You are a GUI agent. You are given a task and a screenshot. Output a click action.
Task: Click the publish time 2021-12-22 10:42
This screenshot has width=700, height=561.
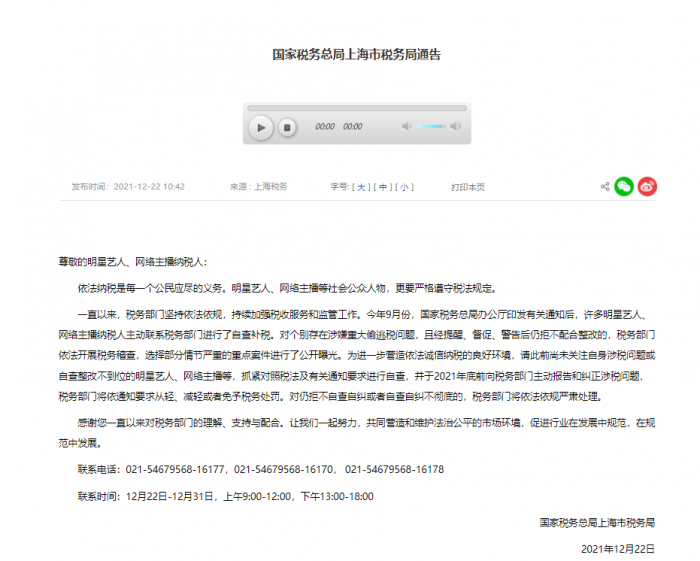point(149,187)
